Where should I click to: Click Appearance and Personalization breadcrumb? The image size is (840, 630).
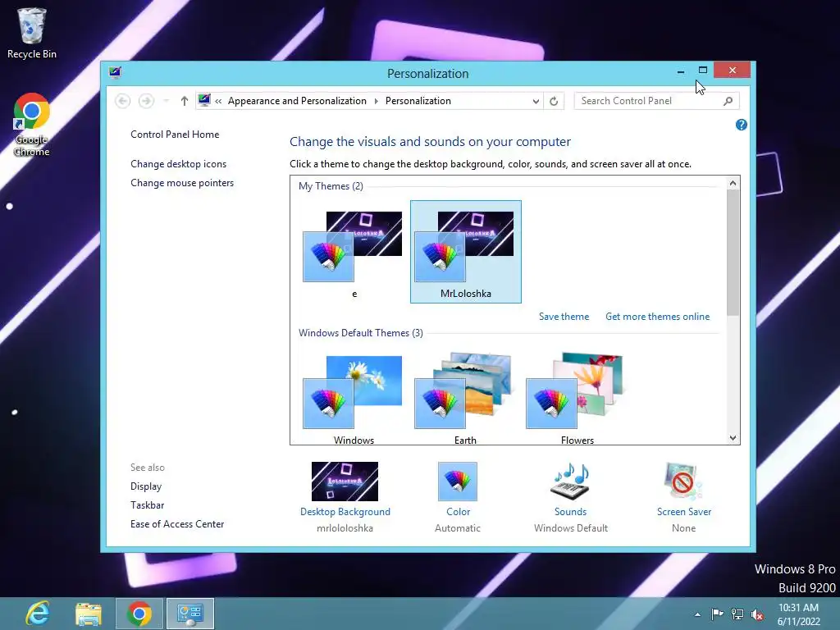click(x=297, y=101)
